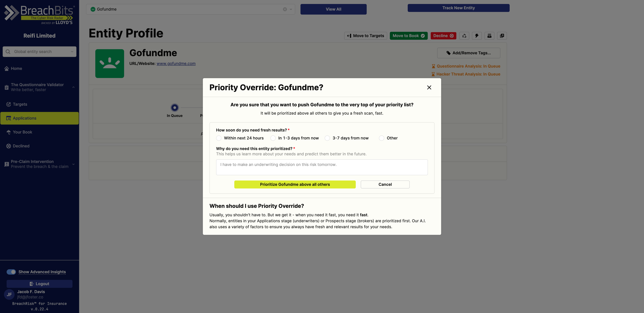The image size is (644, 313).
Task: Click the In Queue progress step marker
Action: [175, 108]
